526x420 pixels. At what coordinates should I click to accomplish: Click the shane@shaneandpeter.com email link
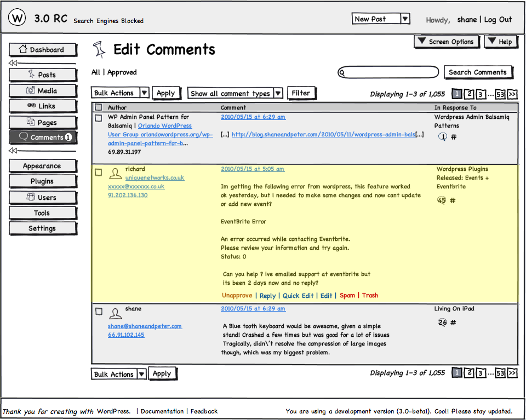click(145, 326)
